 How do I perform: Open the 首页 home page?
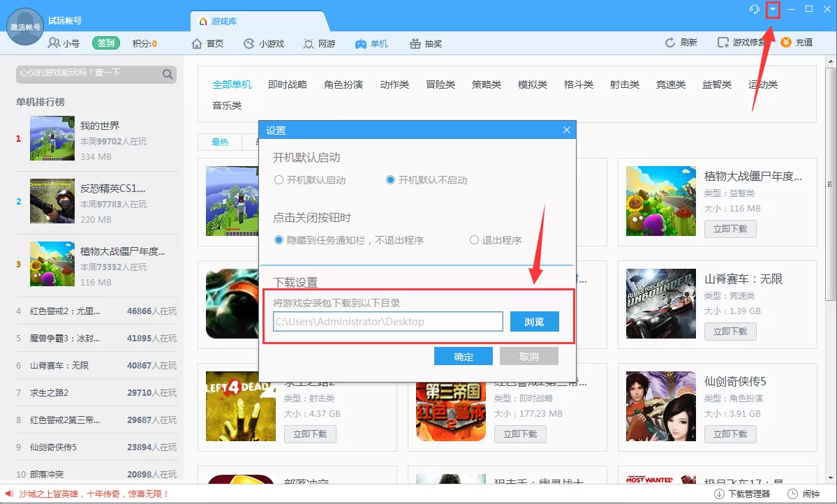tap(207, 44)
